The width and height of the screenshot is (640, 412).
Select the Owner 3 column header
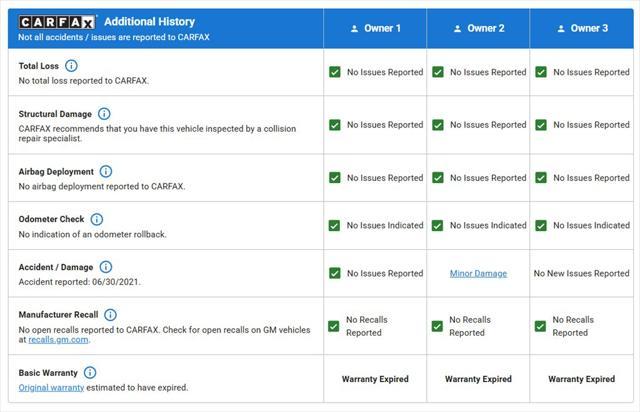pyautogui.click(x=582, y=29)
